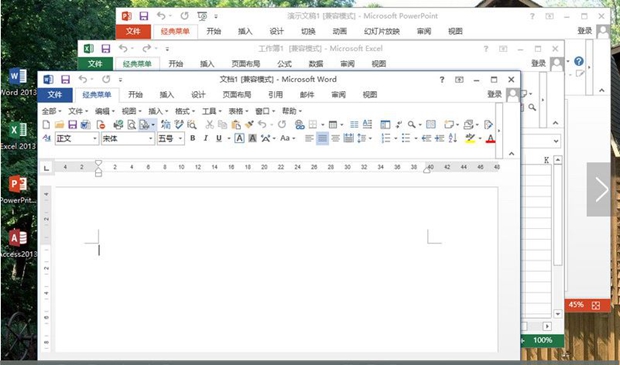
Task: Click the Spelling check ABC icon
Action: pos(179,125)
